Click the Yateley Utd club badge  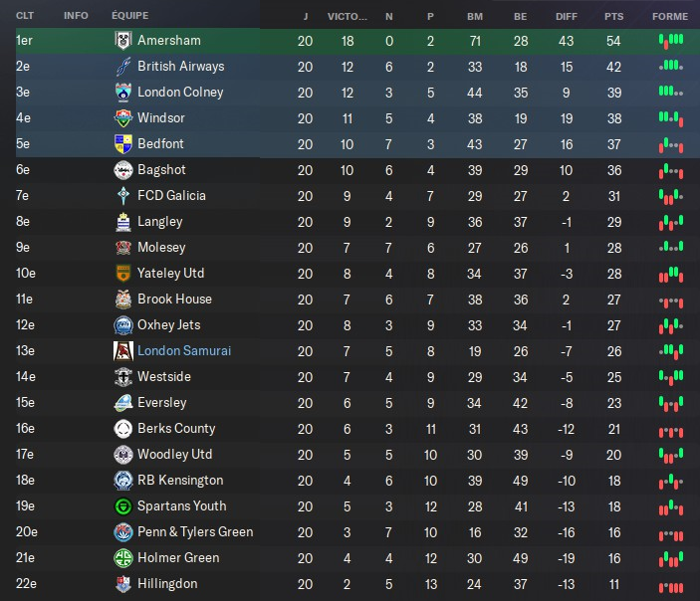122,274
